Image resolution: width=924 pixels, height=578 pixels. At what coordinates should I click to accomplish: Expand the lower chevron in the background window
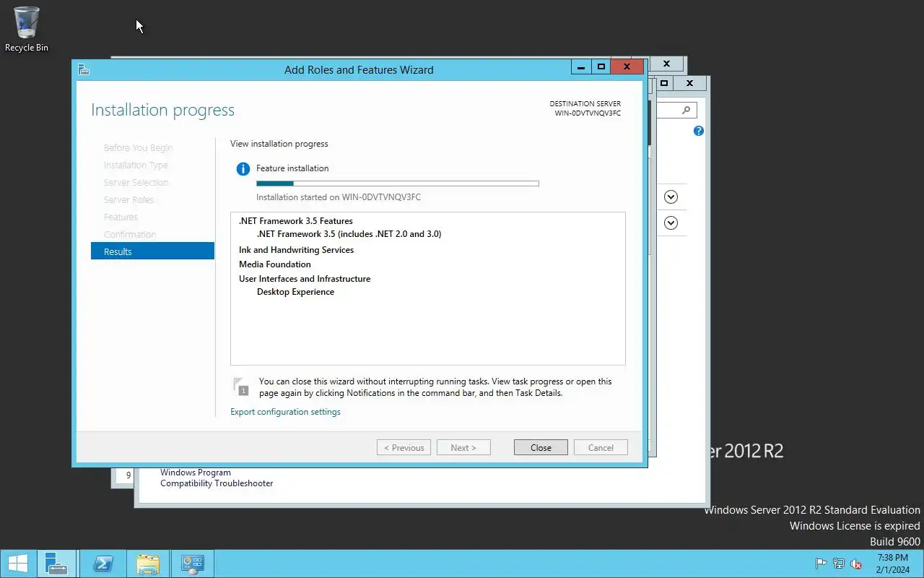671,223
